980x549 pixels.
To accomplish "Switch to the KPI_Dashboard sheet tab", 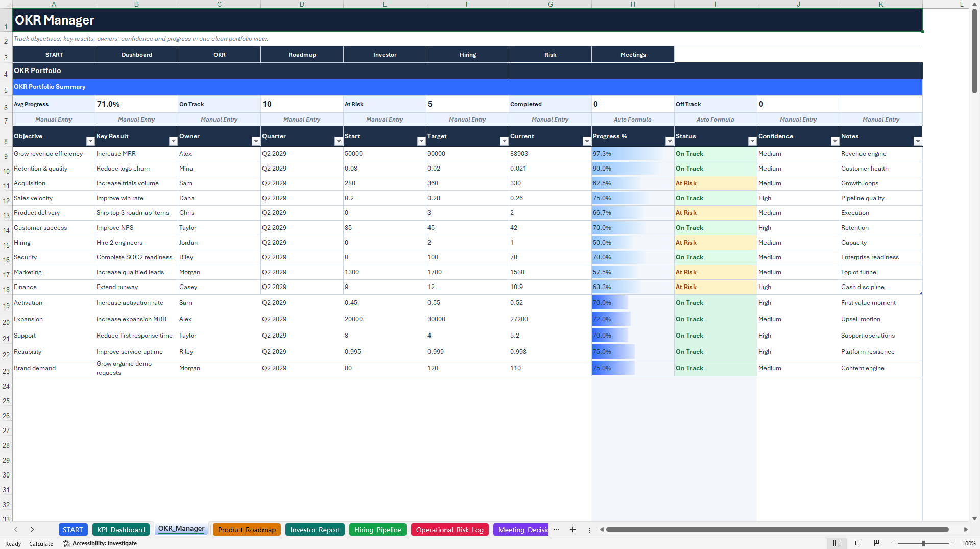I will pos(122,530).
